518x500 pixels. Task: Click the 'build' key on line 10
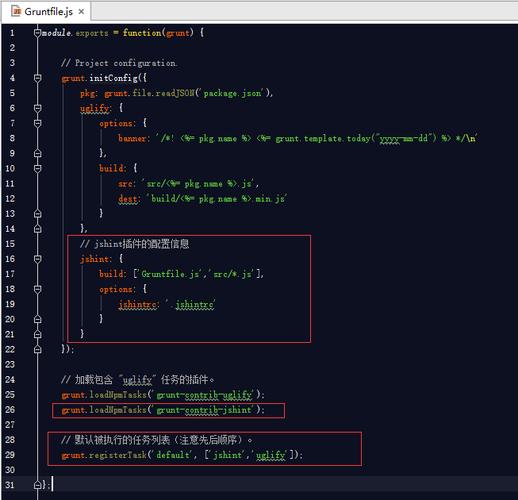pos(111,168)
